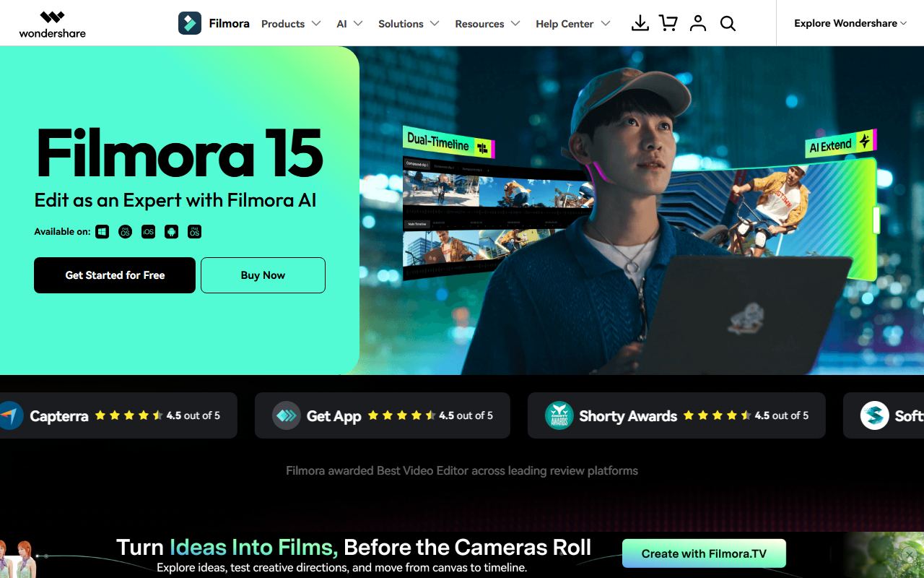
Task: Click the Dual-Timeline icon on label
Action: [x=482, y=148]
